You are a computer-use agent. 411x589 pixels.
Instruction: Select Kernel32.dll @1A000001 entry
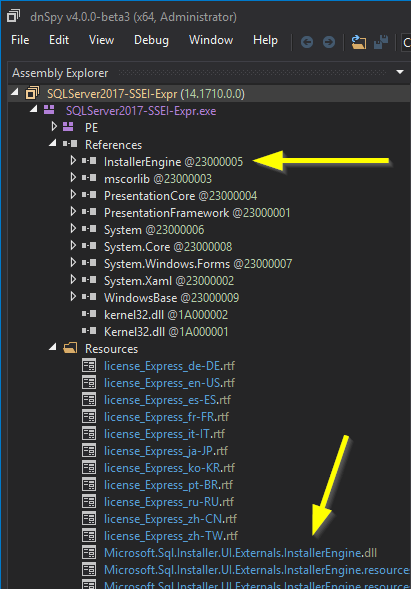(x=166, y=332)
